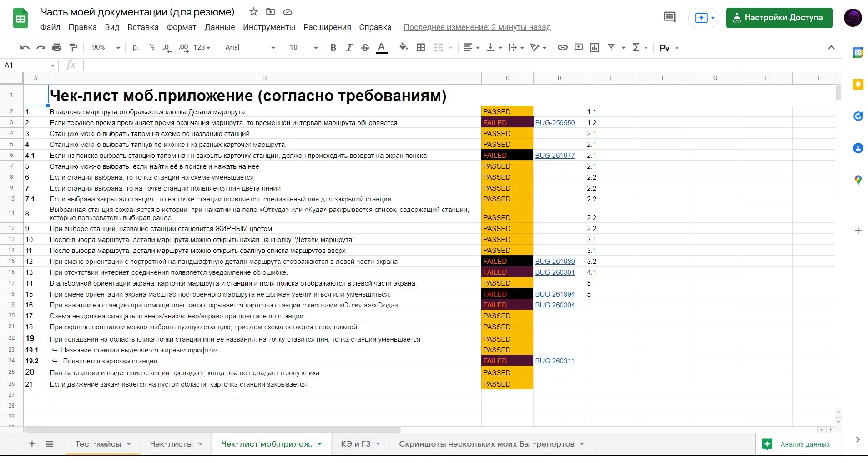Apply currency format with р. button
The height and width of the screenshot is (463, 868).
pos(136,48)
